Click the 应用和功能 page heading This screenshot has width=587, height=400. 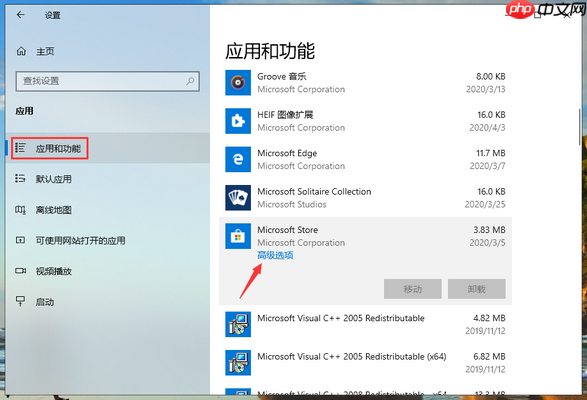click(x=270, y=51)
